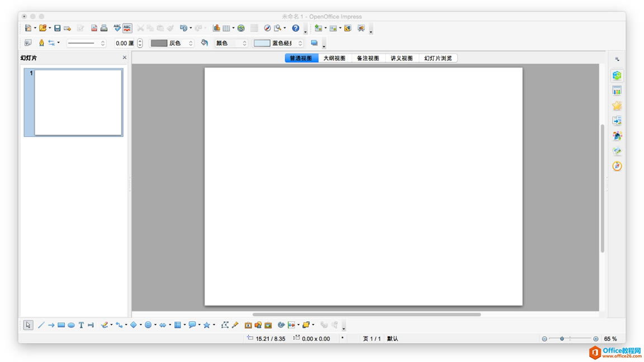Image resolution: width=644 pixels, height=362 pixels.
Task: Close the 幻灯片 slides panel
Action: click(124, 57)
